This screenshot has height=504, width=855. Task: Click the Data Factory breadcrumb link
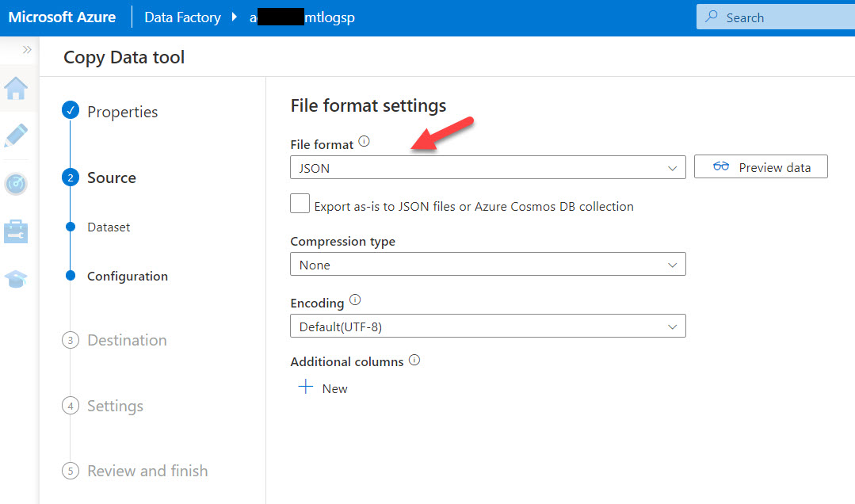[x=181, y=17]
